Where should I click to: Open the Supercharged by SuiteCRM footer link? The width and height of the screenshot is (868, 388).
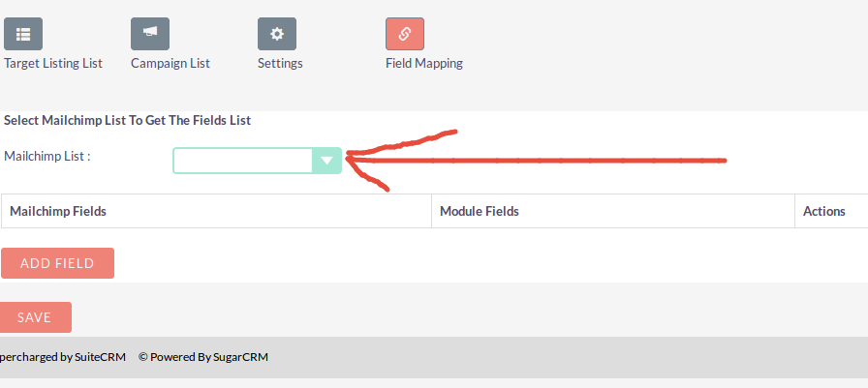(63, 357)
